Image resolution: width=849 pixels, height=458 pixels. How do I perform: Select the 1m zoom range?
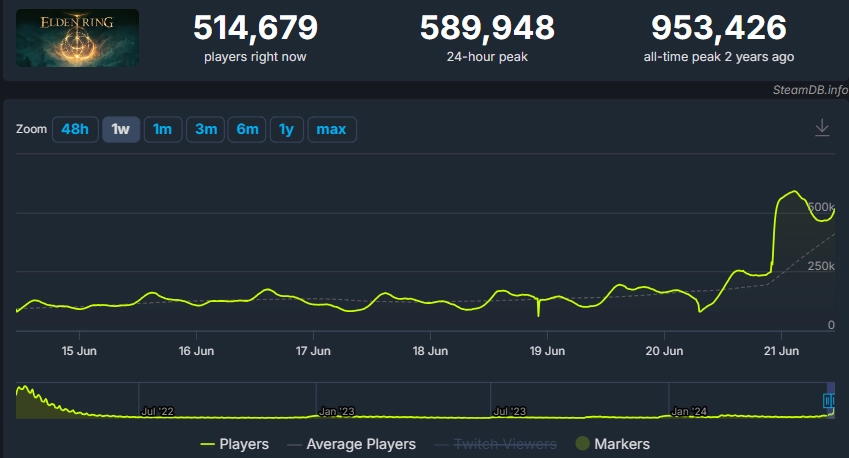[162, 129]
